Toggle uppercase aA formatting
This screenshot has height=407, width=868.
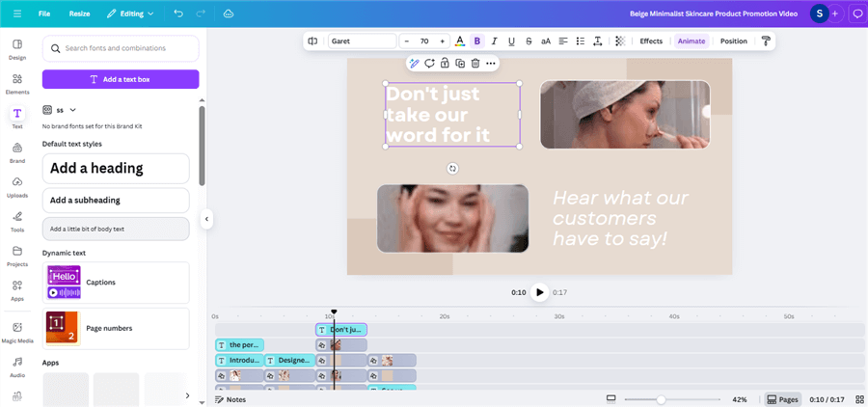(x=546, y=41)
